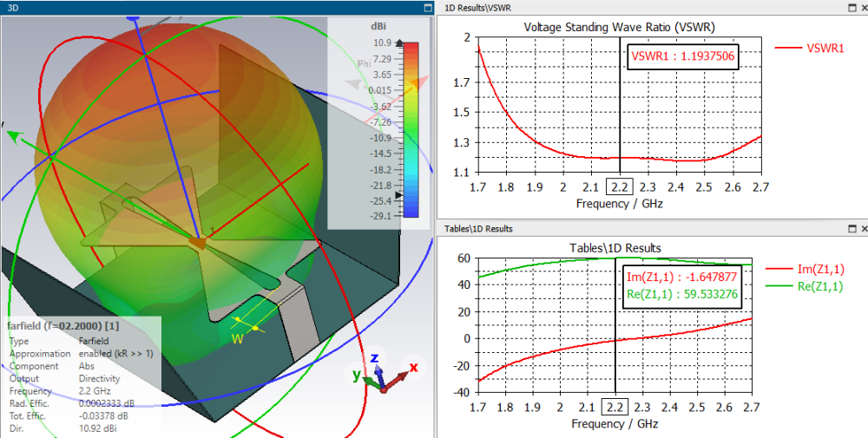Click the Frequency / GHz axis label in impedance plot
This screenshot has width=868, height=438.
[x=615, y=424]
